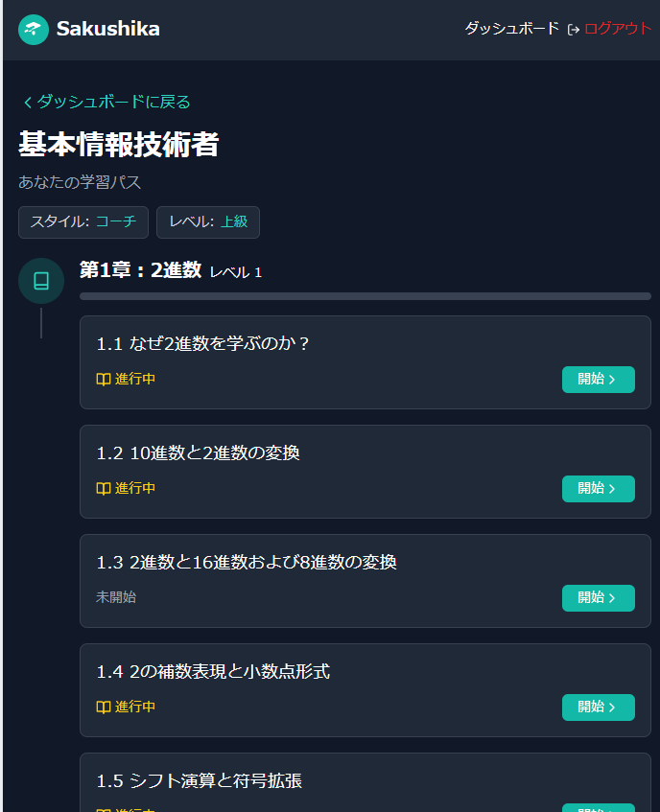Screen dimensions: 660x812
Task: Click the chapter 1 progress bar
Action: (x=365, y=296)
